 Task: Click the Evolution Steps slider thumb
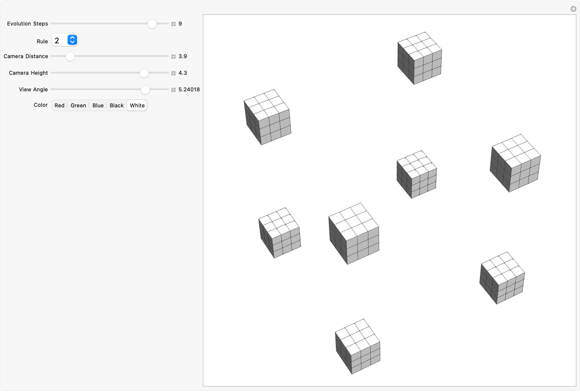(152, 24)
